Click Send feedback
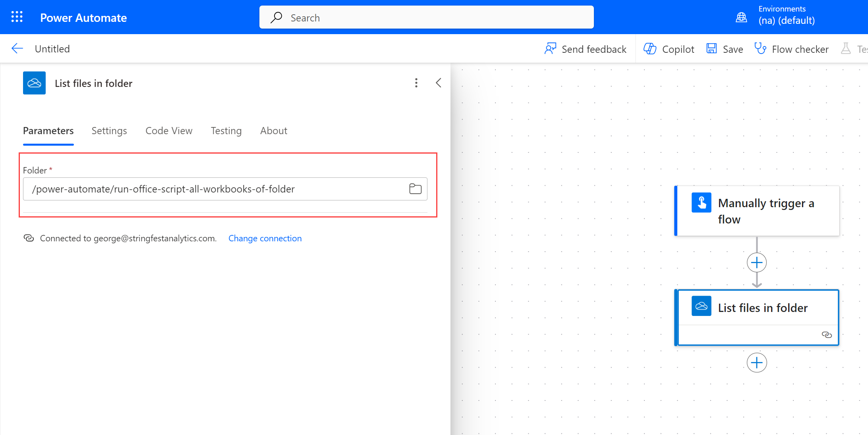 click(586, 49)
